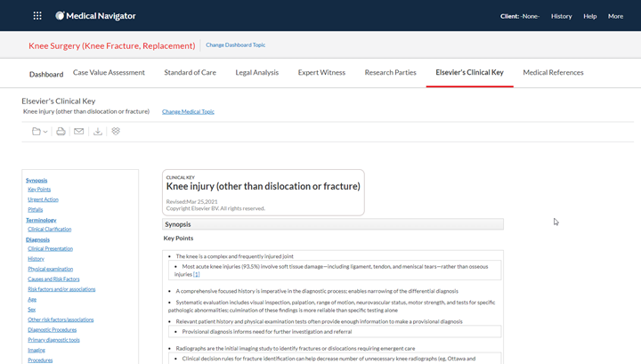641x364 pixels.
Task: Click the Medical Navigator logo
Action: (x=95, y=16)
